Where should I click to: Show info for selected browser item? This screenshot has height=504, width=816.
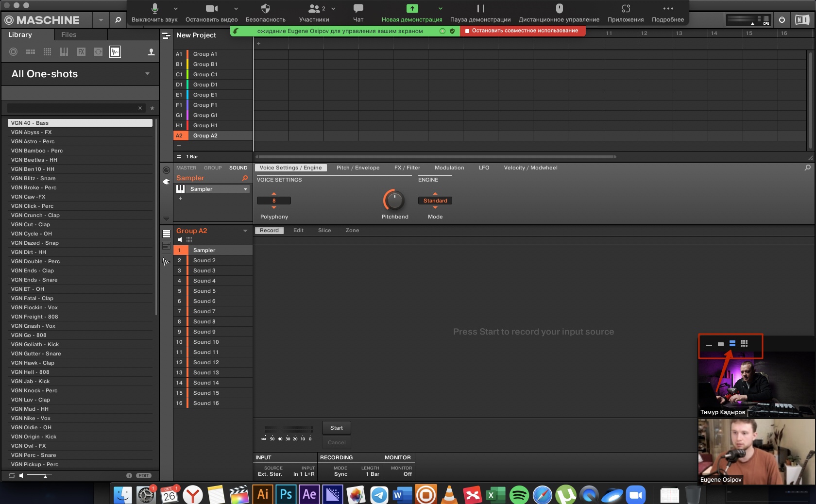129,475
